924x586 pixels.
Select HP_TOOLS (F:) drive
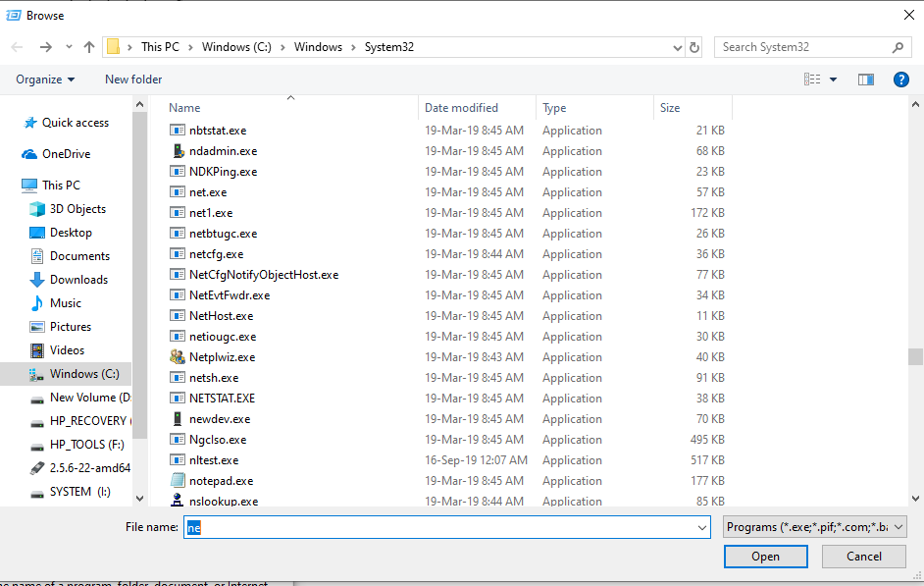85,445
